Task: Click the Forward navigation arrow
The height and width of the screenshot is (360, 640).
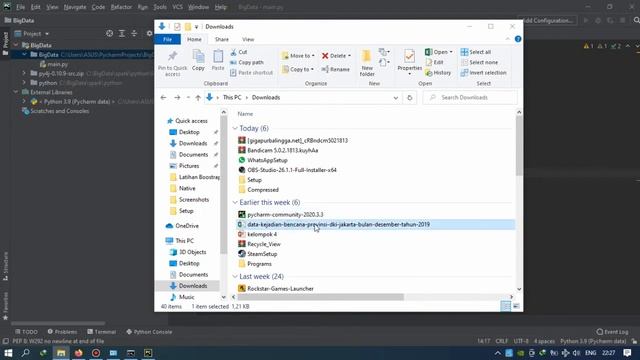Action: [x=177, y=98]
